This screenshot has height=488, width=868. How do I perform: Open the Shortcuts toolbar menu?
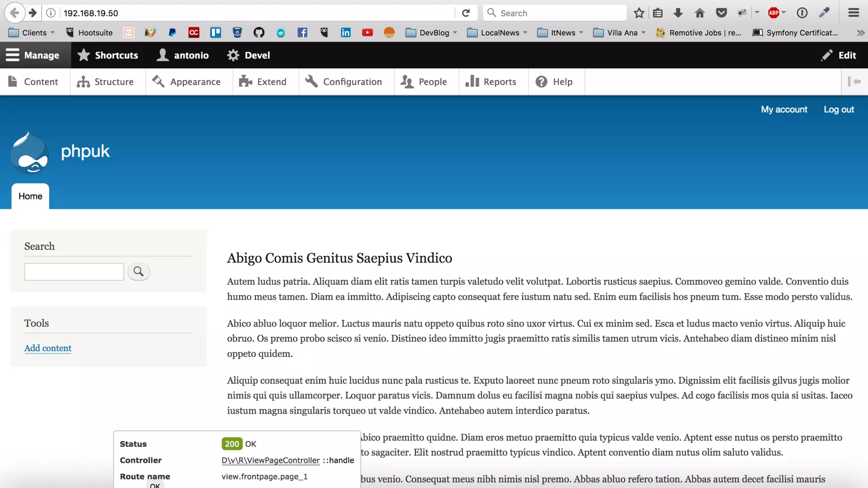pyautogui.click(x=108, y=55)
